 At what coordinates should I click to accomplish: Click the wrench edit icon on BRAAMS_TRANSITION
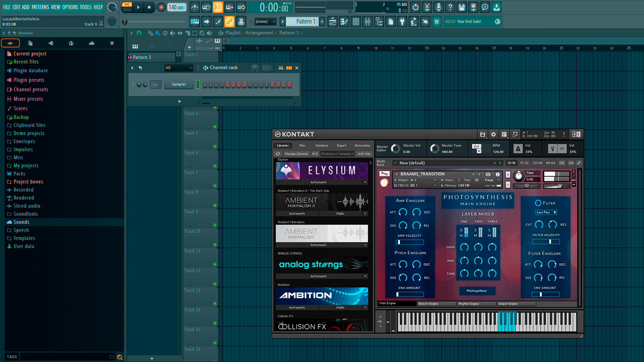point(384,174)
